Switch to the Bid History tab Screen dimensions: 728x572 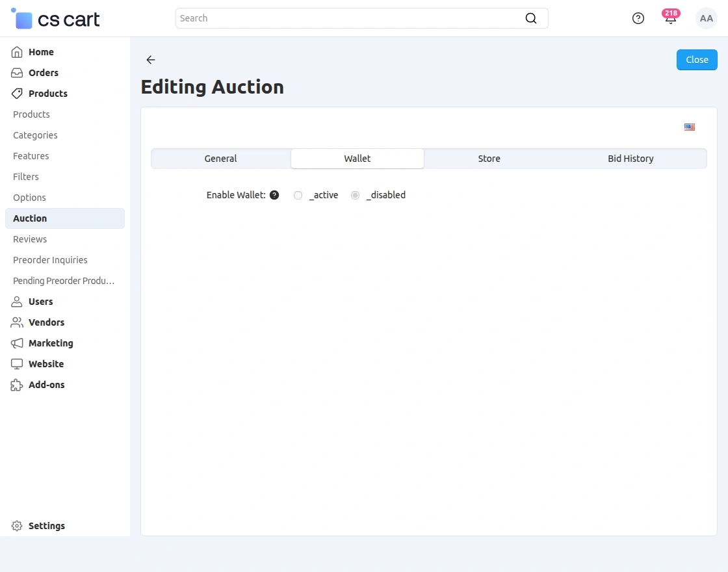pos(630,158)
